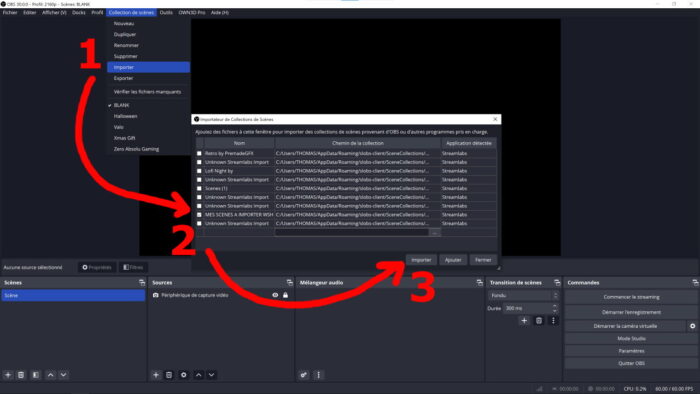The width and height of the screenshot is (700, 394).
Task: Click the Importer button in dialog
Action: coord(421,260)
